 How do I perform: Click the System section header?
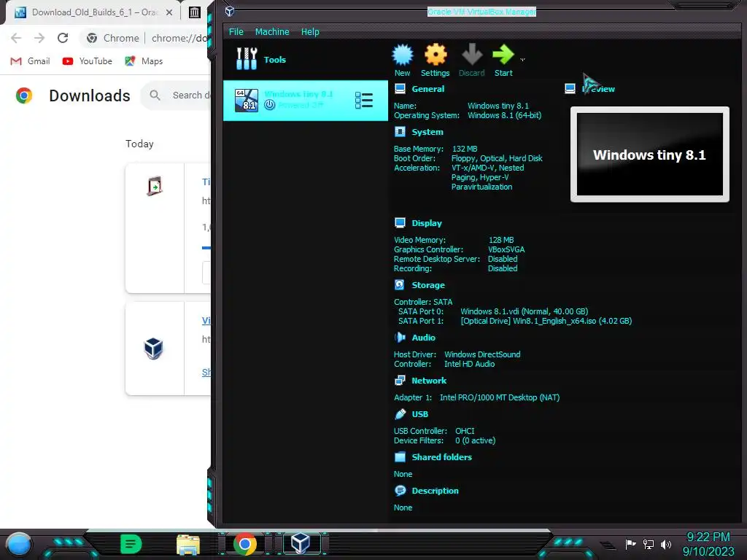pos(427,132)
